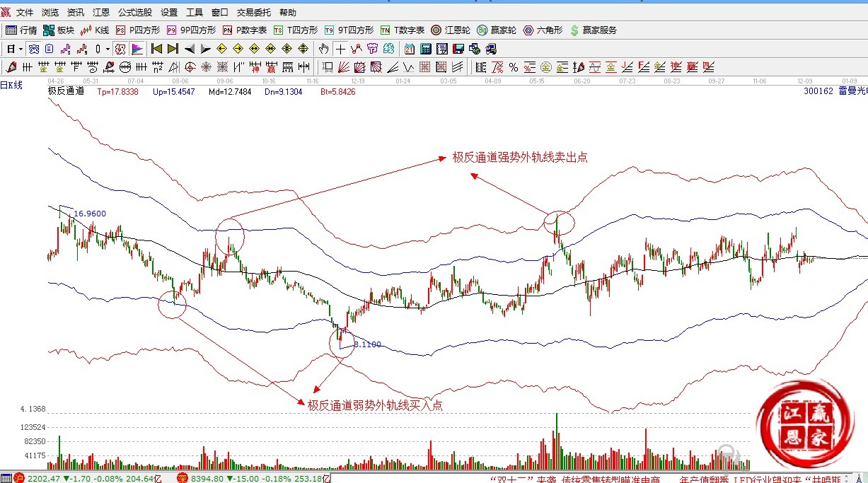The image size is (868, 483).
Task: Toggle the crosshair cursor button
Action: point(341,49)
